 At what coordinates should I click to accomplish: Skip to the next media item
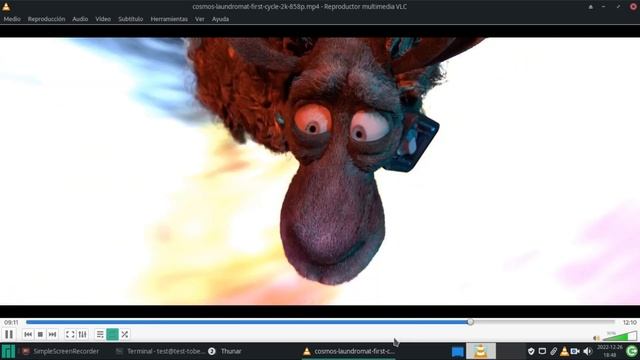click(x=52, y=334)
